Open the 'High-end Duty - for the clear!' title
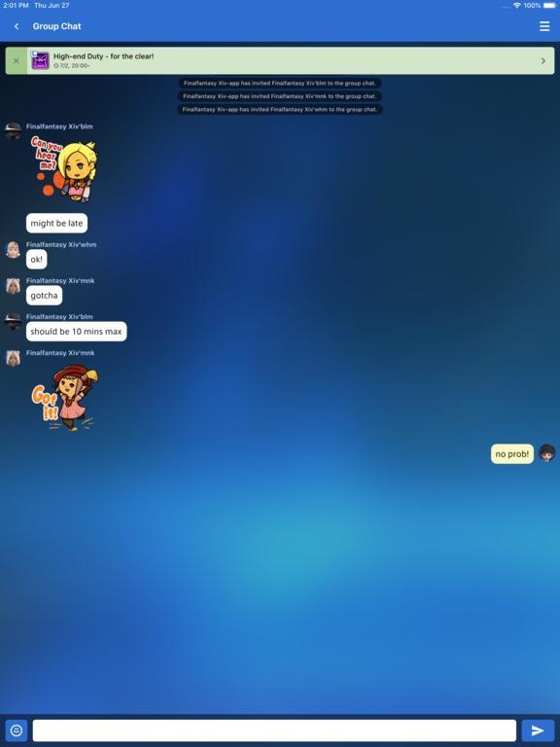Image resolution: width=560 pixels, height=747 pixels. 103,56
